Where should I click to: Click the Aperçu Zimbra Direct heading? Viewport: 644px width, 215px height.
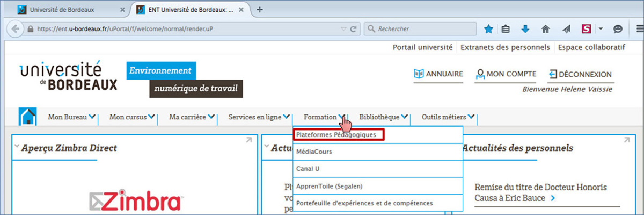pos(69,148)
